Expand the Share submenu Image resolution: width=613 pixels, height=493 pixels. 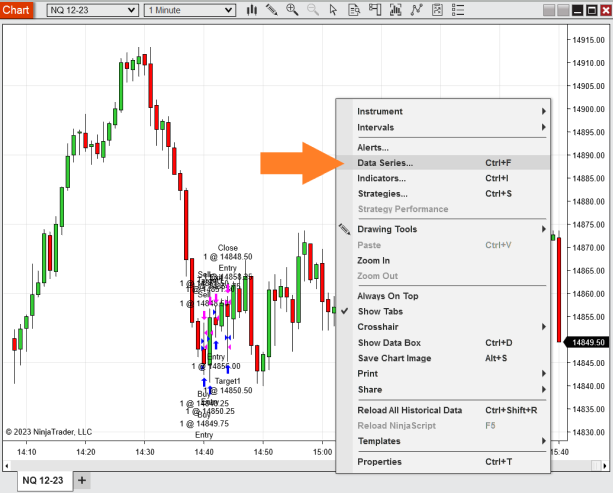click(444, 389)
